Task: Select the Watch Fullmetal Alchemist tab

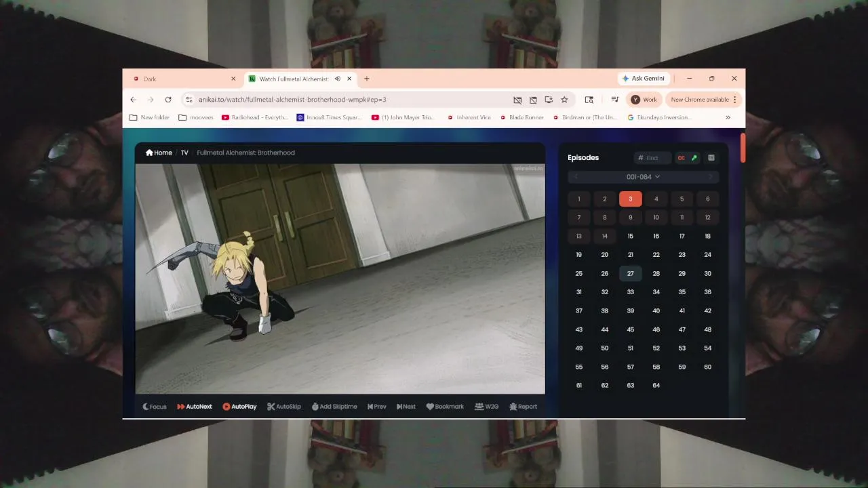Action: [x=294, y=79]
